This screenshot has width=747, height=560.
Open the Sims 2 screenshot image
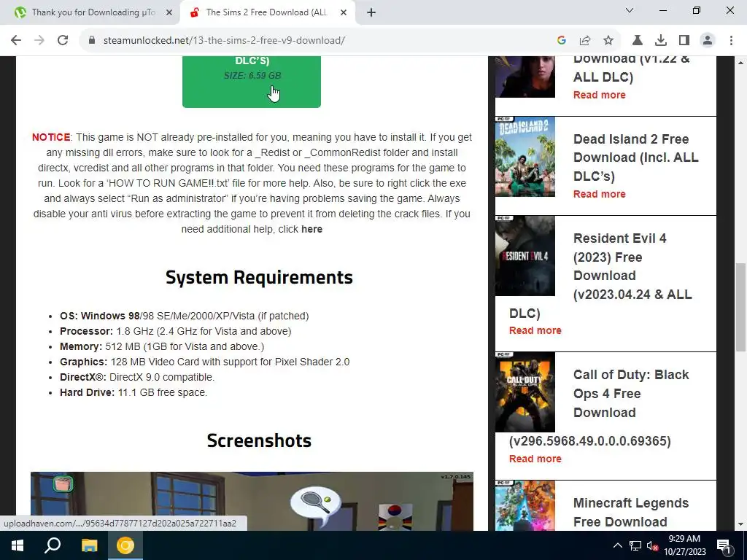point(252,502)
